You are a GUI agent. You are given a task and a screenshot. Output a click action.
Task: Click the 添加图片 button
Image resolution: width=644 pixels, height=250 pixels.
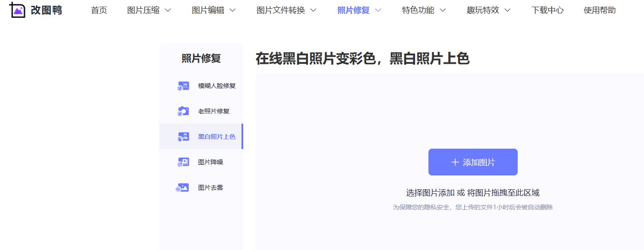click(x=473, y=162)
